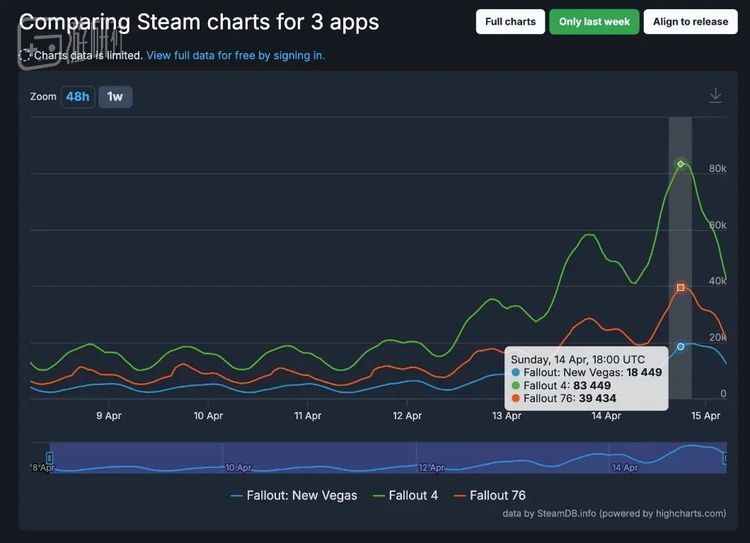Click the blue New Vegas data point
This screenshot has height=543, width=750.
pos(681,346)
